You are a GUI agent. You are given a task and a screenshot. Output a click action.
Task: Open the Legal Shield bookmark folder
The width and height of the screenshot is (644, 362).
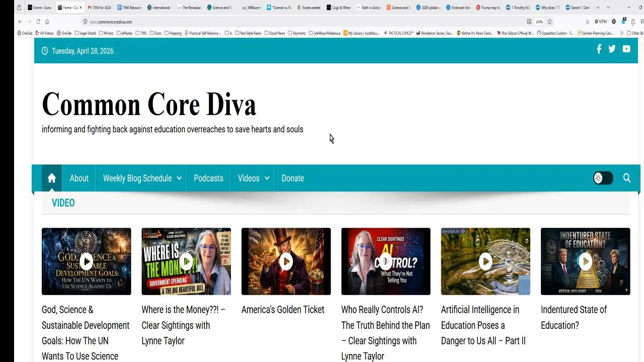tap(85, 33)
